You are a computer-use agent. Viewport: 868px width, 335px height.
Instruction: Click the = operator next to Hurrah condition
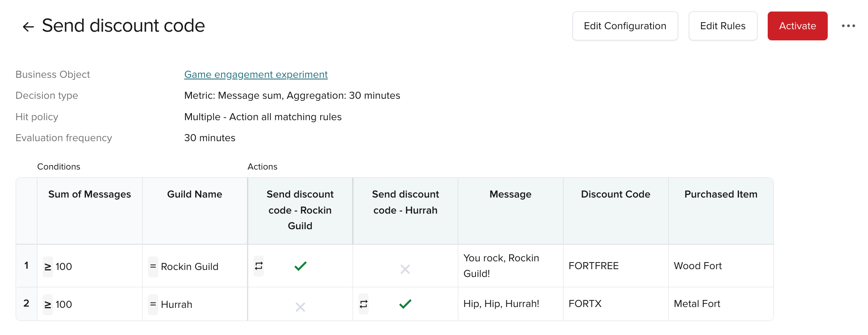[x=153, y=305]
